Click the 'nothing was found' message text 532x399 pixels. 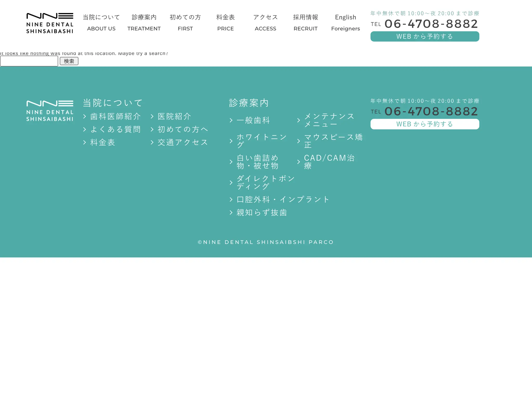[x=84, y=54]
